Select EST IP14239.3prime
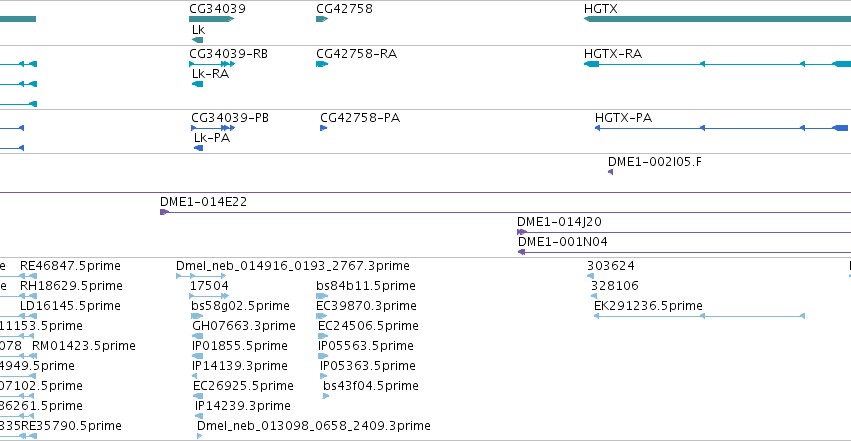 coord(242,406)
